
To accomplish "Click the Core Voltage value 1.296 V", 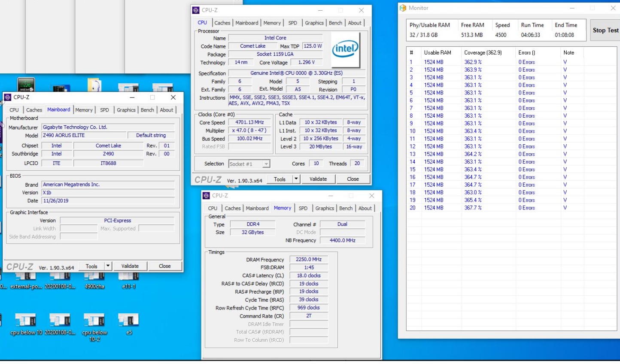I will pos(307,63).
